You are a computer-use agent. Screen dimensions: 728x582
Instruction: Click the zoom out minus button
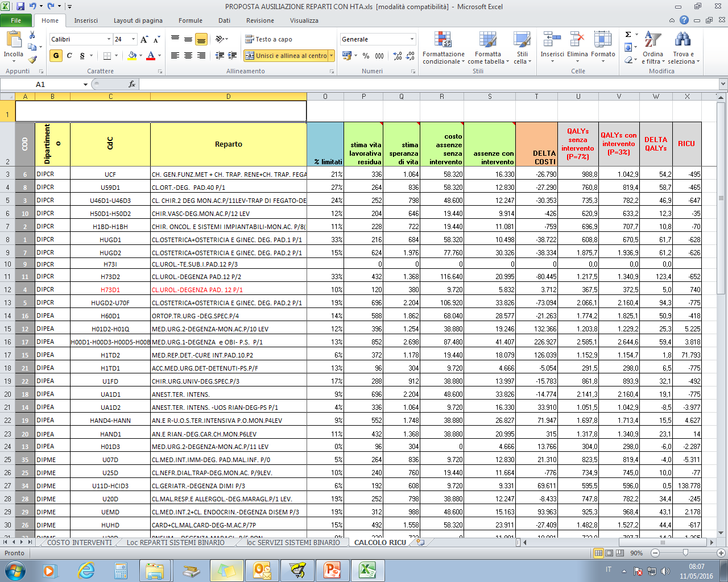tap(655, 553)
